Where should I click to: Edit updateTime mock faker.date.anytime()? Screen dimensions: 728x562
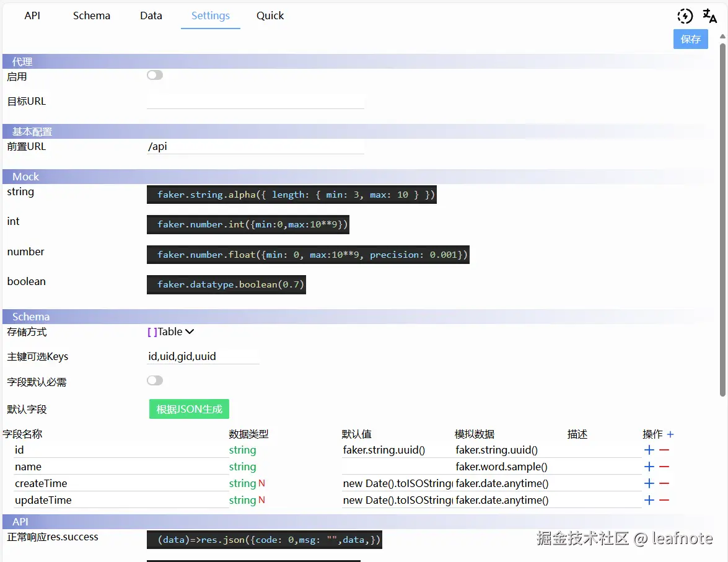tap(510, 500)
